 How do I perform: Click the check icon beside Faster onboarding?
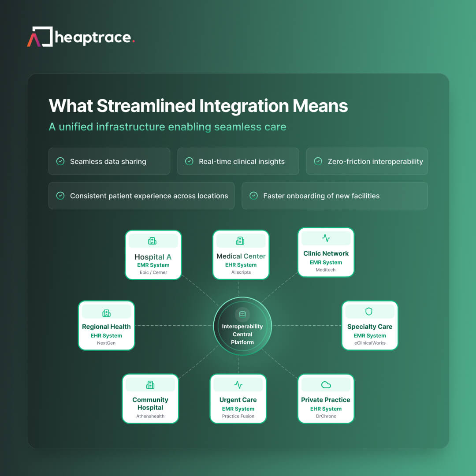pyautogui.click(x=253, y=196)
